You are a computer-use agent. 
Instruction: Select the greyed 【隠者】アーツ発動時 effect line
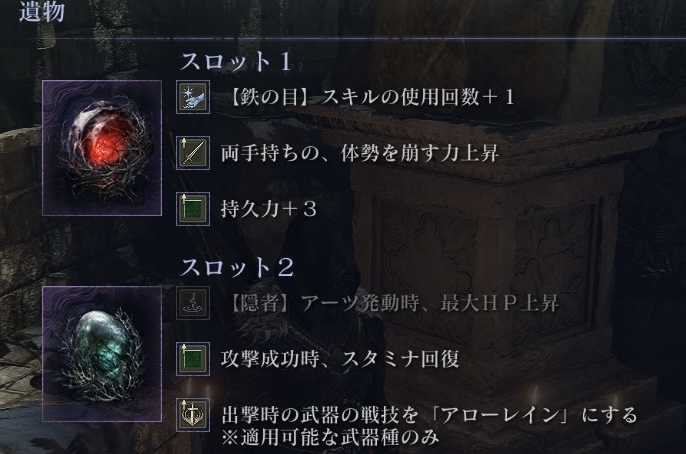(x=393, y=303)
